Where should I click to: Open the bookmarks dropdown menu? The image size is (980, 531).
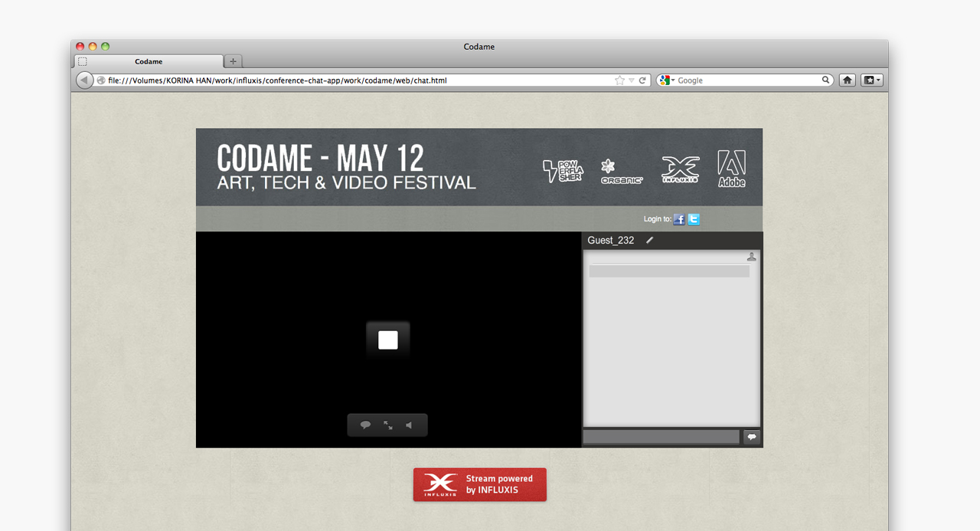click(872, 80)
